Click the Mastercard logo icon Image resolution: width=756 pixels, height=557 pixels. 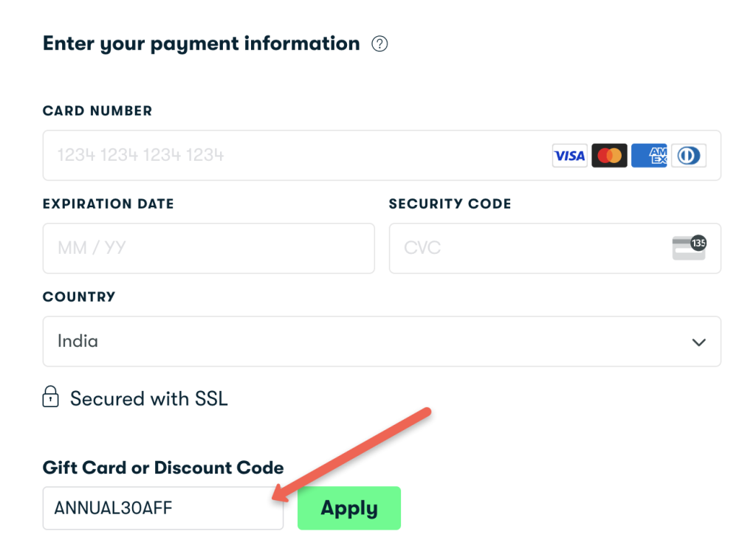click(x=609, y=155)
